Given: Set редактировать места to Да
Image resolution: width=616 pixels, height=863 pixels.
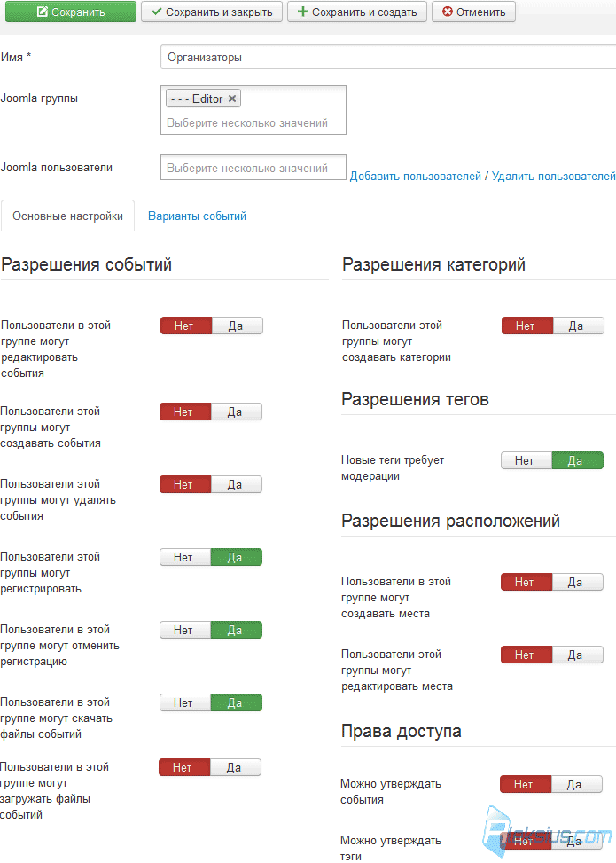Looking at the screenshot, I should (578, 655).
